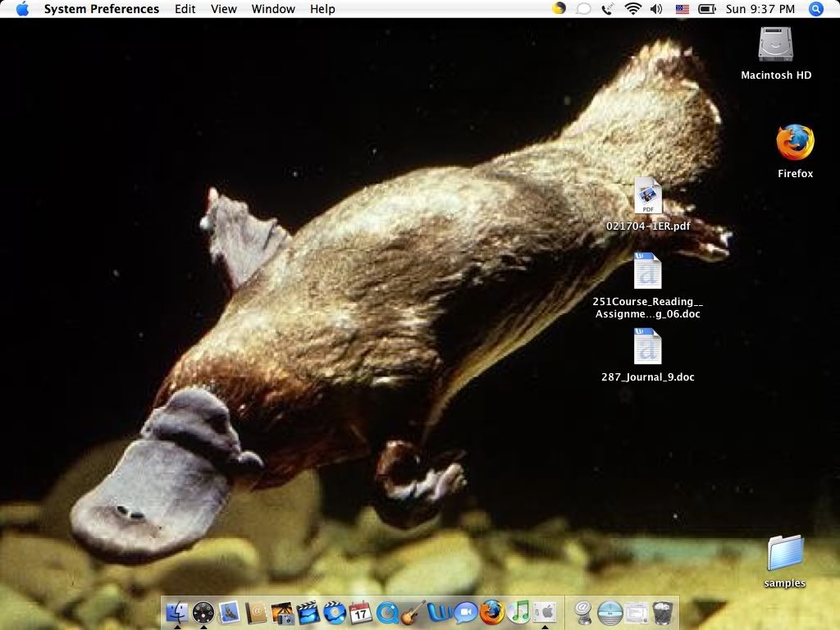Open the Window menu
The image size is (840, 630).
point(273,9)
